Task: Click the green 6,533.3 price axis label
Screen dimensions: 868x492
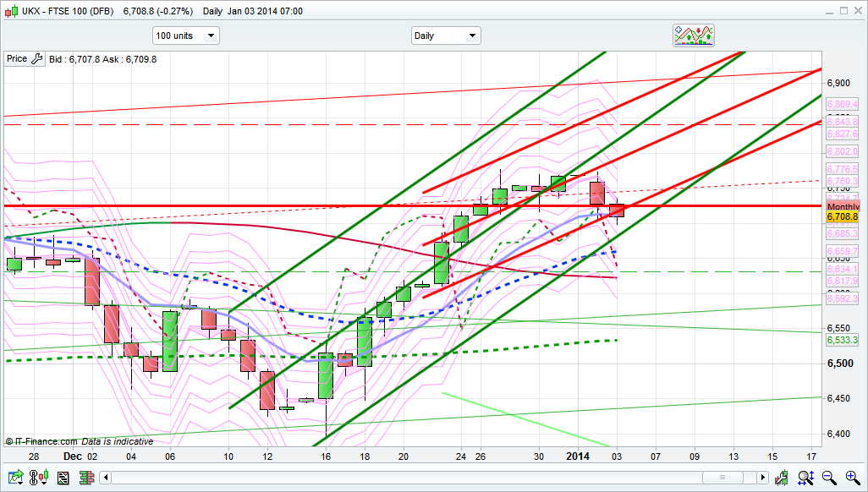Action: [x=843, y=340]
